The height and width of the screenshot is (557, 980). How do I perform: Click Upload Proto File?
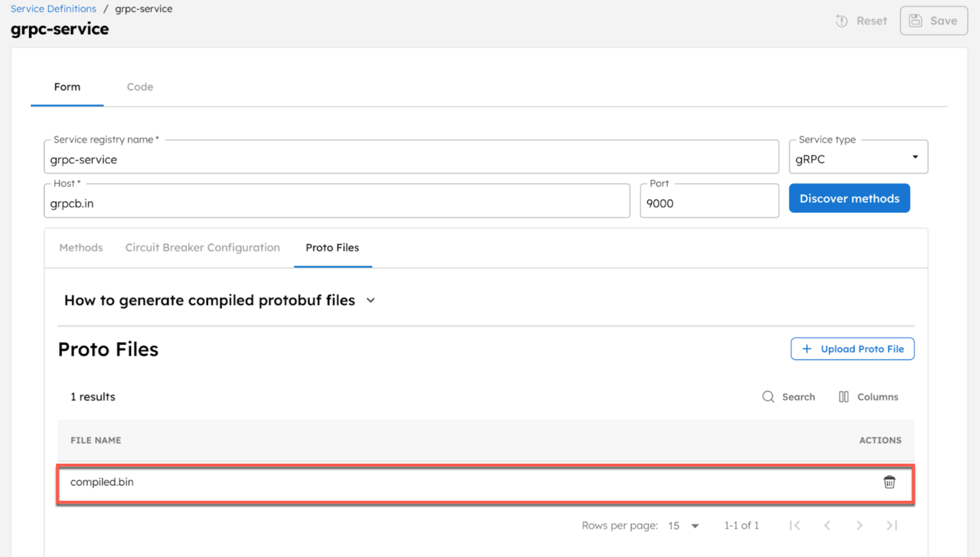[852, 349]
